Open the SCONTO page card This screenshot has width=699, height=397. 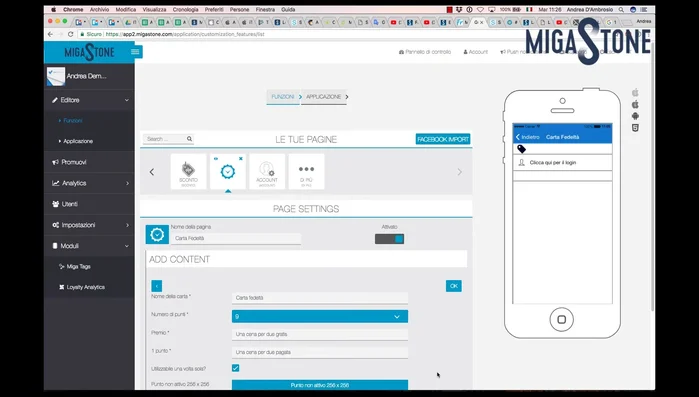pos(188,172)
